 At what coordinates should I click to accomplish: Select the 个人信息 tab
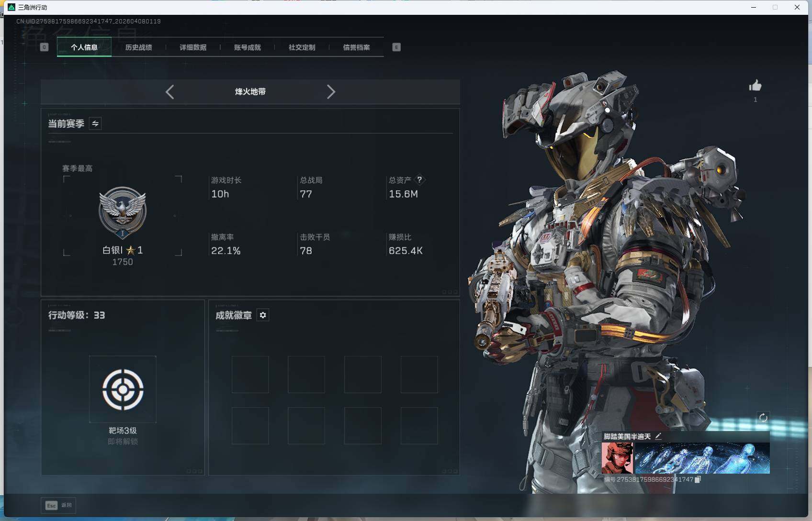84,47
